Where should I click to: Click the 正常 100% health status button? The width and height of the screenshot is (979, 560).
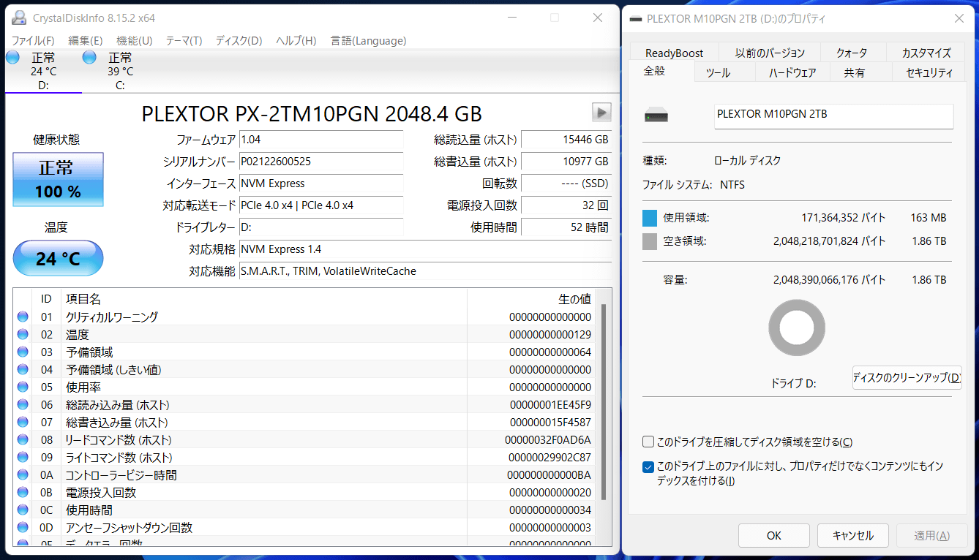(x=59, y=179)
